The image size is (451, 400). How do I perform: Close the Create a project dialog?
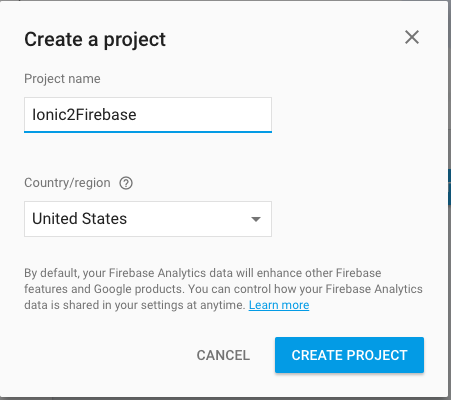click(x=412, y=37)
